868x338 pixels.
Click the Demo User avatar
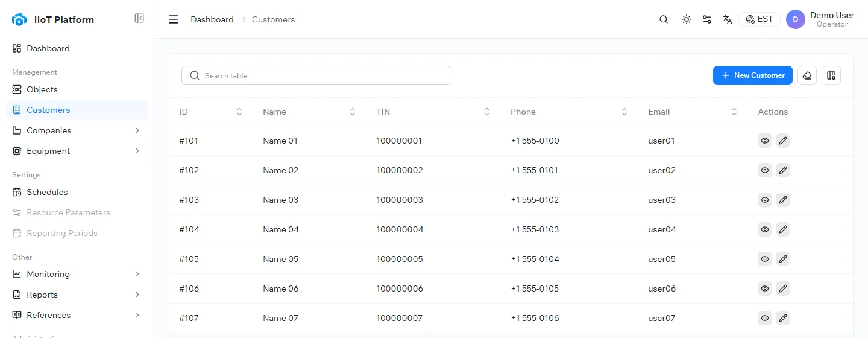(796, 19)
